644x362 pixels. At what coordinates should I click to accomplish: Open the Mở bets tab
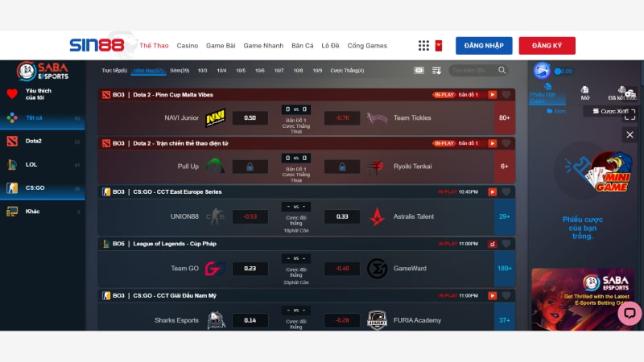[x=585, y=93]
